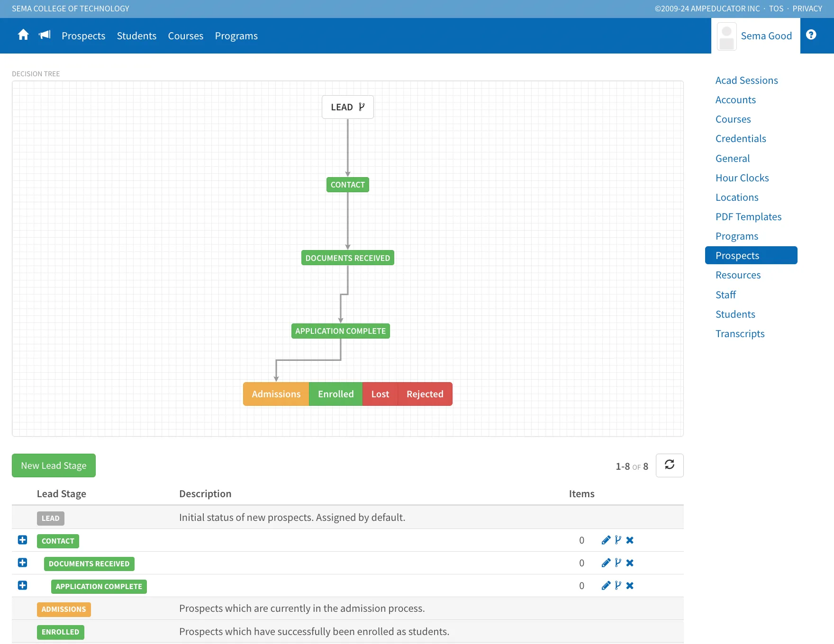The image size is (834, 644).
Task: Select Transcripts in sidebar
Action: pyautogui.click(x=740, y=334)
